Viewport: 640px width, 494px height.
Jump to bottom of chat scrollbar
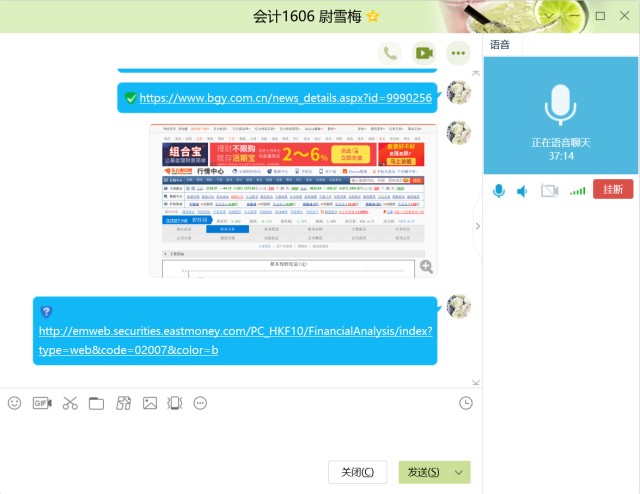(476, 383)
